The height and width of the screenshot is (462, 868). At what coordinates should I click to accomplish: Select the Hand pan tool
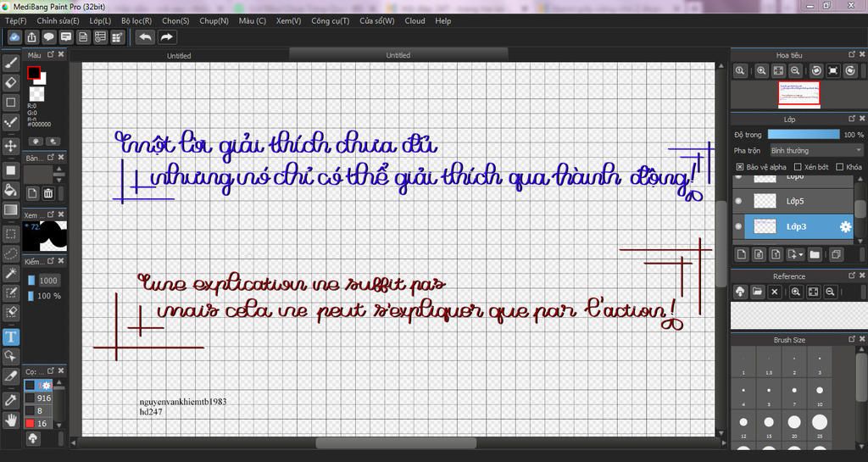point(10,420)
